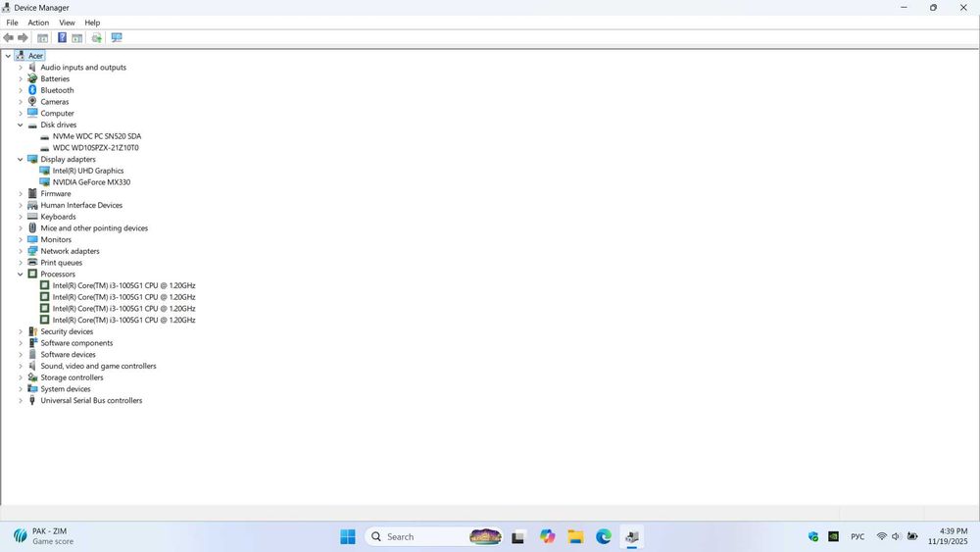Click the Universal Serial Bus controllers icon
The width and height of the screenshot is (980, 552).
coord(32,400)
